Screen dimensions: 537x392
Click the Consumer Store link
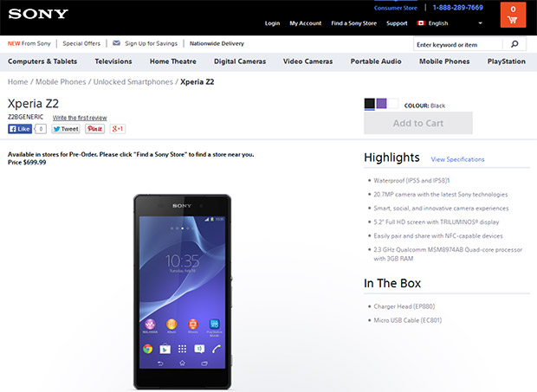396,8
